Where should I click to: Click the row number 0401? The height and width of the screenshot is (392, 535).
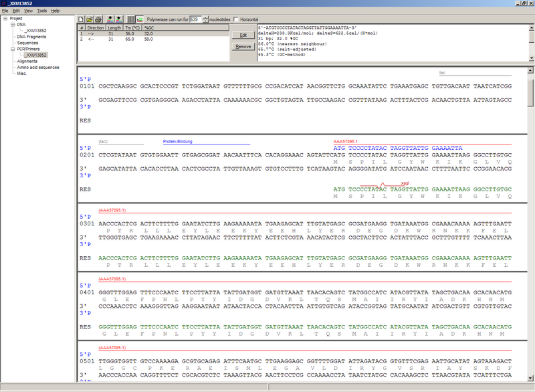tap(87, 293)
